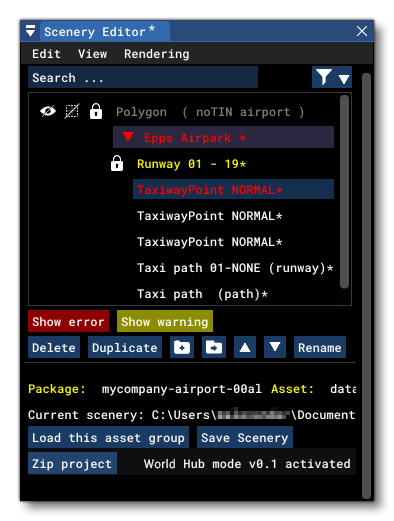Open the Edit menu
The width and height of the screenshot is (394, 521).
click(x=46, y=54)
